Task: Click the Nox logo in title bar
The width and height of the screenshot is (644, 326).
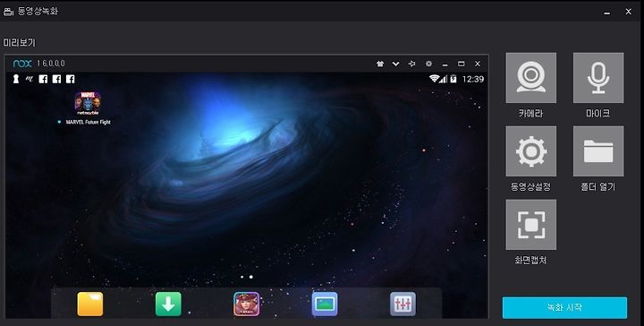Action: click(x=22, y=64)
